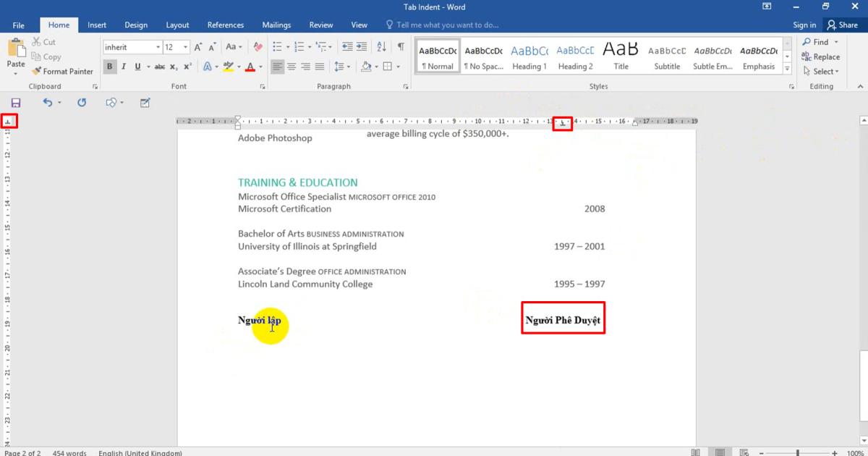Click the Save icon in quick access toolbar
The width and height of the screenshot is (868, 456).
point(16,103)
